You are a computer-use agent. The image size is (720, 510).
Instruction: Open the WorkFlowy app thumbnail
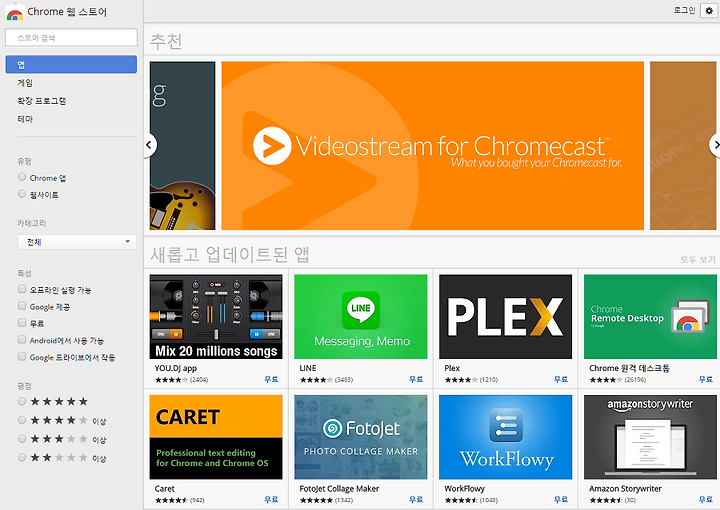pos(506,437)
